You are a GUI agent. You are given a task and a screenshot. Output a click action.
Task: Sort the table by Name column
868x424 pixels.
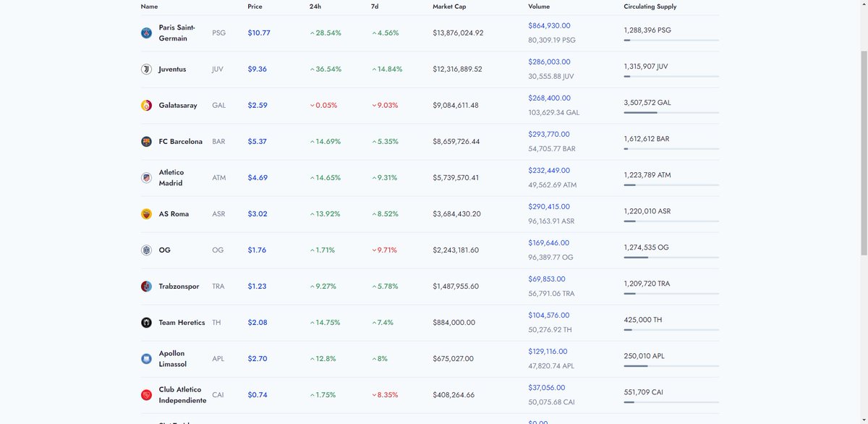149,7
